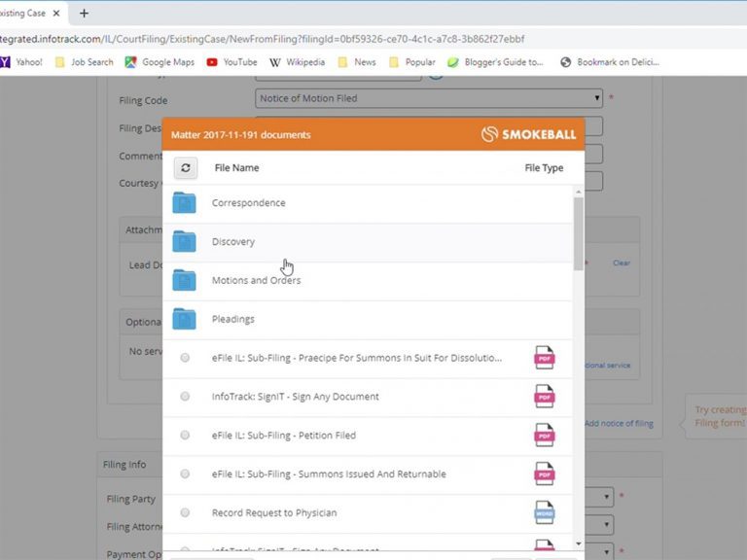
Task: Click the refresh icon in Smokeball dialog
Action: tap(186, 168)
